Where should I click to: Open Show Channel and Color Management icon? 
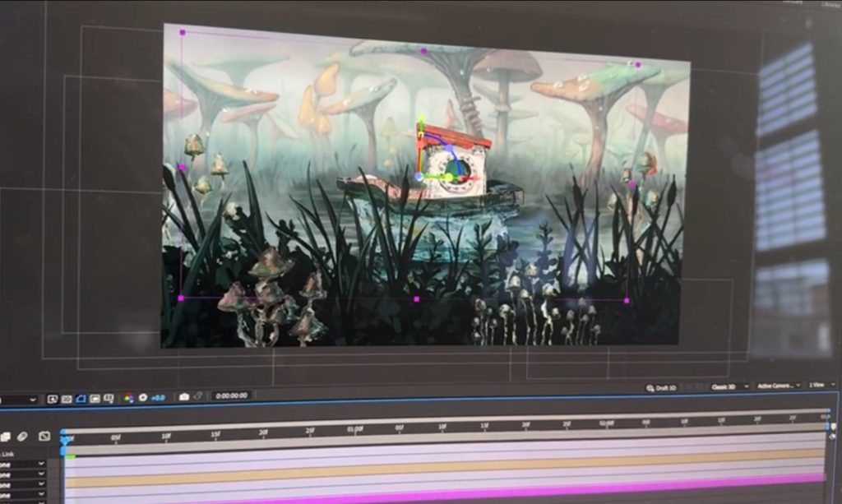pyautogui.click(x=129, y=398)
